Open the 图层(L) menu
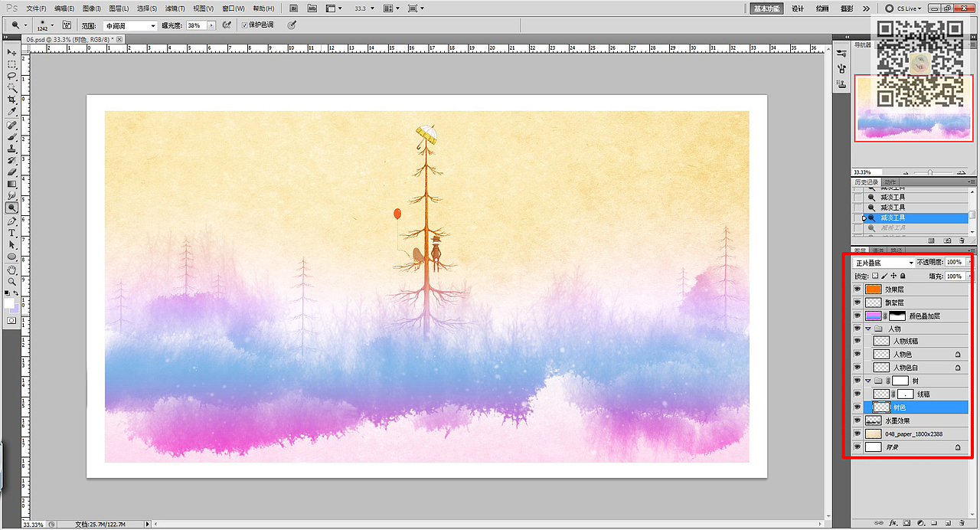The height and width of the screenshot is (530, 980). 119,8
